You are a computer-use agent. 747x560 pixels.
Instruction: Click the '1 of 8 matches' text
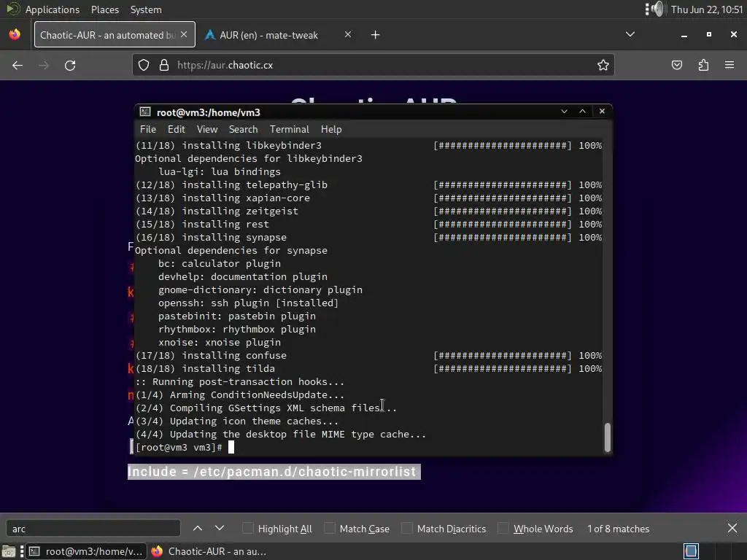pos(618,529)
